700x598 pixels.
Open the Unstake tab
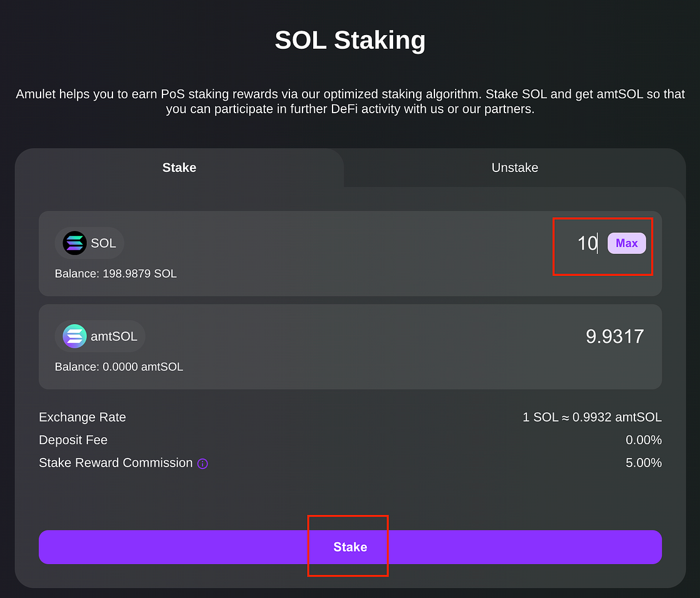tap(515, 168)
